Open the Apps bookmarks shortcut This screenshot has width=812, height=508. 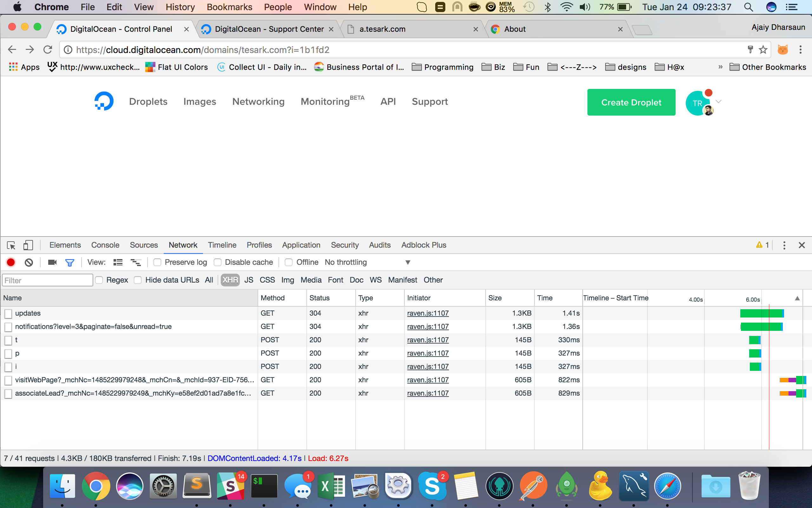(x=24, y=67)
